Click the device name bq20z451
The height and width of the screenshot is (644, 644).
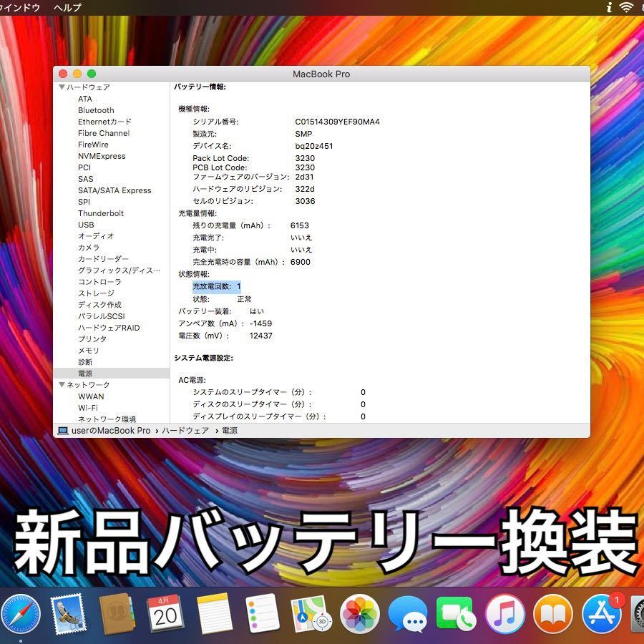coord(314,146)
